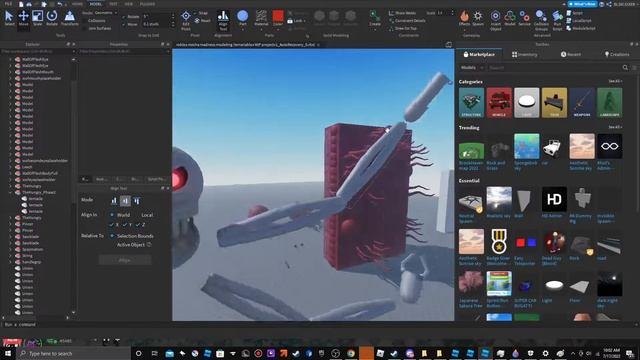The image size is (640, 360).
Task: Click the red Color swatch
Action: 278,16
